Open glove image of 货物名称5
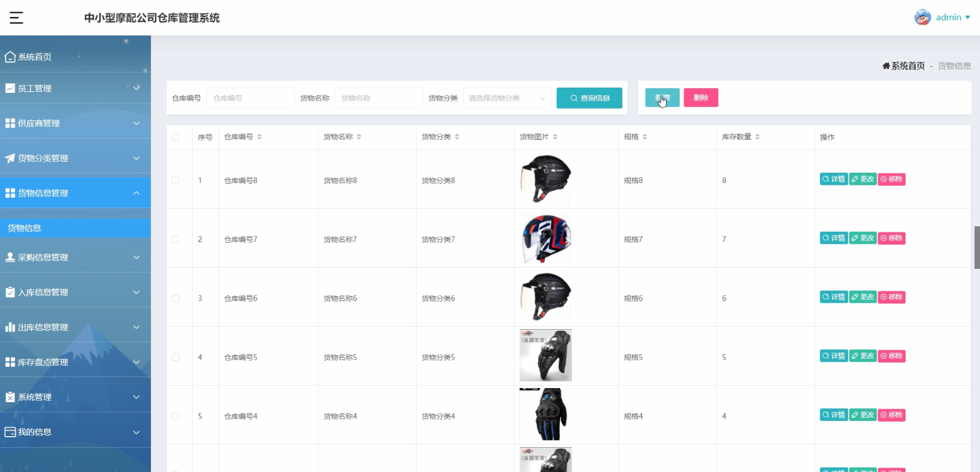The height and width of the screenshot is (472, 980). point(546,356)
